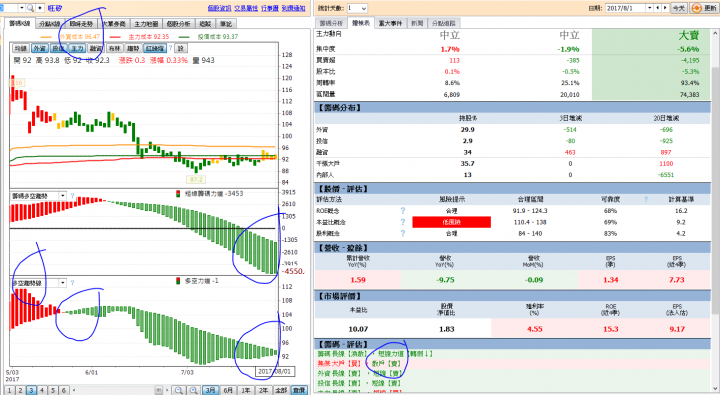
Task: Go to next date arrow
Action: pyautogui.click(x=665, y=8)
